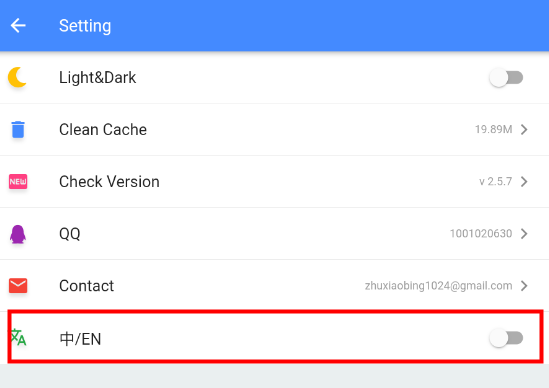Open Contact row chevron arrow

click(x=524, y=286)
